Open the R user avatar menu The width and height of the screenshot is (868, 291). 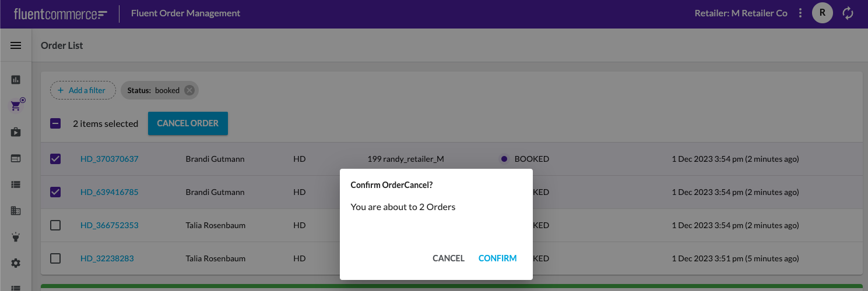coord(822,13)
